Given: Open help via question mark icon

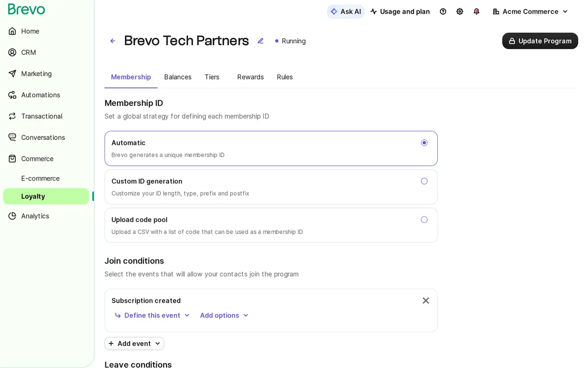Looking at the screenshot, I should [x=443, y=11].
